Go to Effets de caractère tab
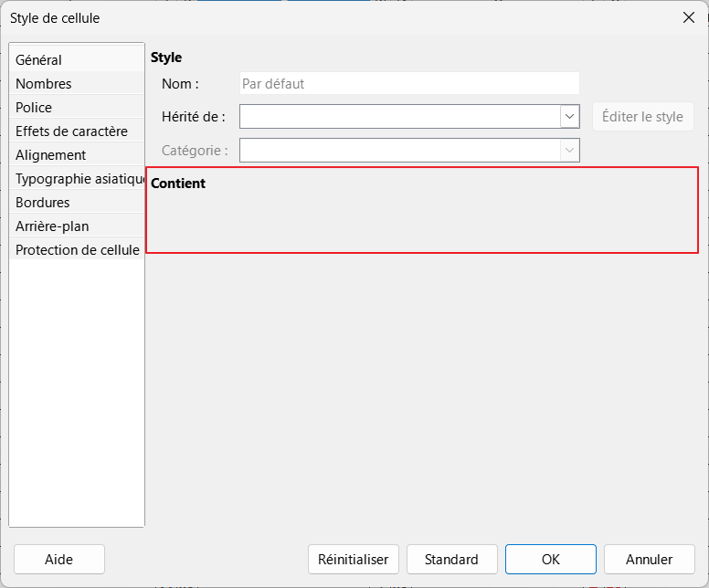709x588 pixels. pos(71,131)
